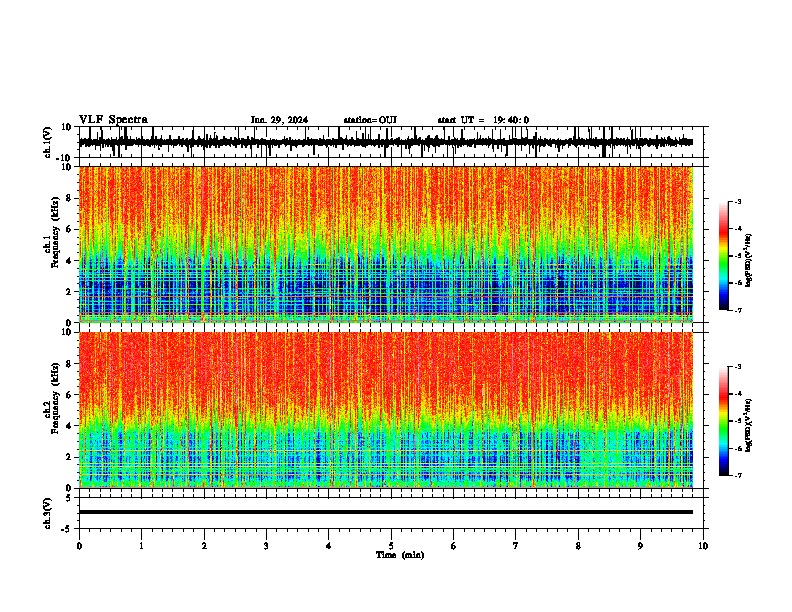This screenshot has width=792, height=612.
Task: Click the -5 tick on ch.3 voltage axis
Action: pos(67,529)
